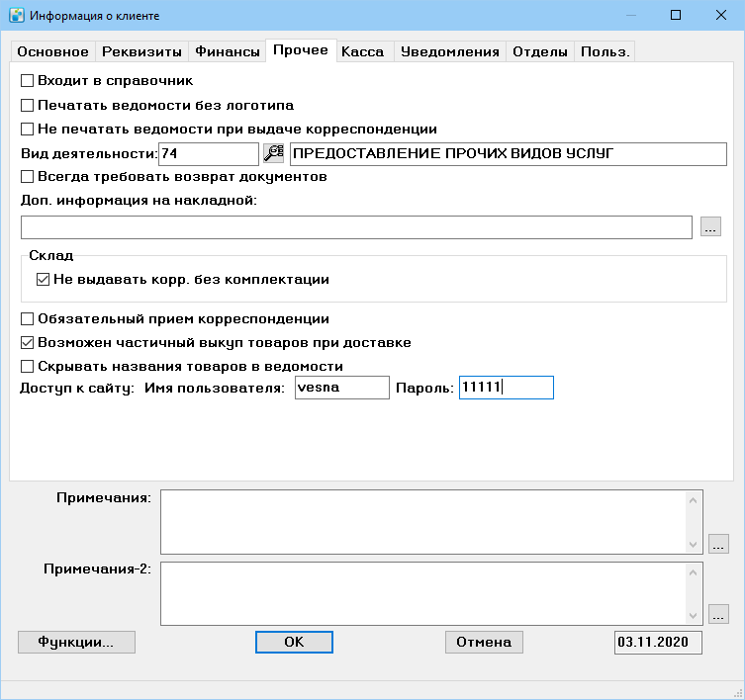745x700 pixels.
Task: Check 'Обязательный прием корреспонденции'
Action: (x=27, y=318)
